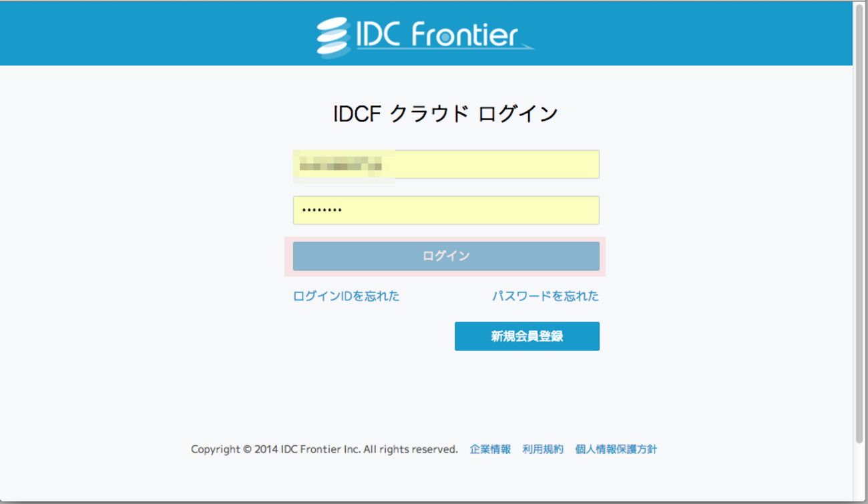Click the masked login ID value
Image resolution: width=868 pixels, height=504 pixels.
coord(342,164)
